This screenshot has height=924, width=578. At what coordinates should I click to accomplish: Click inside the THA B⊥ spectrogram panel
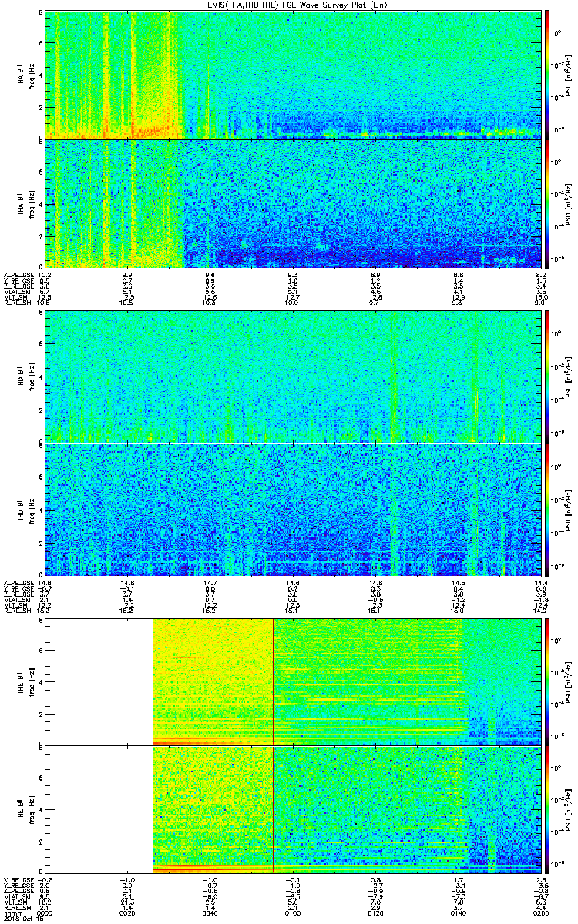pyautogui.click(x=293, y=74)
